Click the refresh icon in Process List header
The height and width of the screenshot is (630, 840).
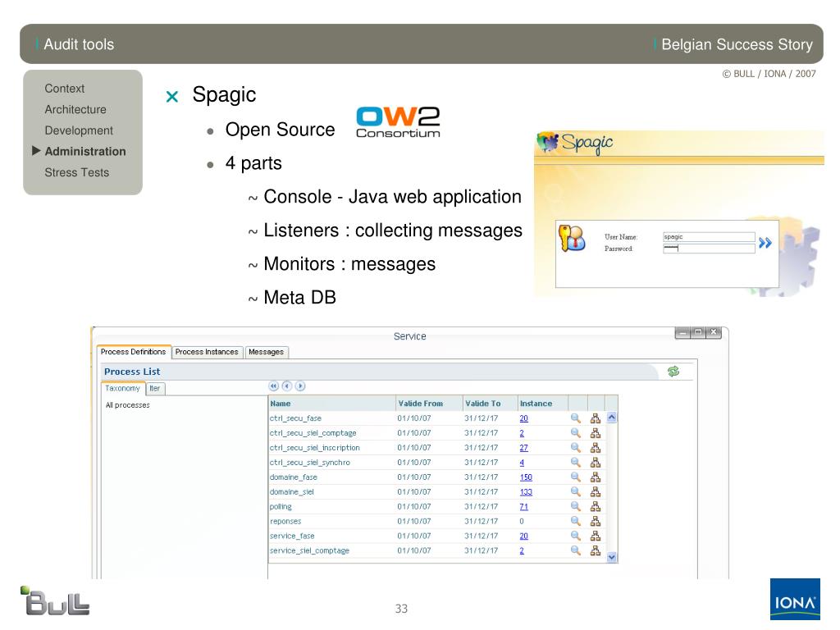pos(673,371)
